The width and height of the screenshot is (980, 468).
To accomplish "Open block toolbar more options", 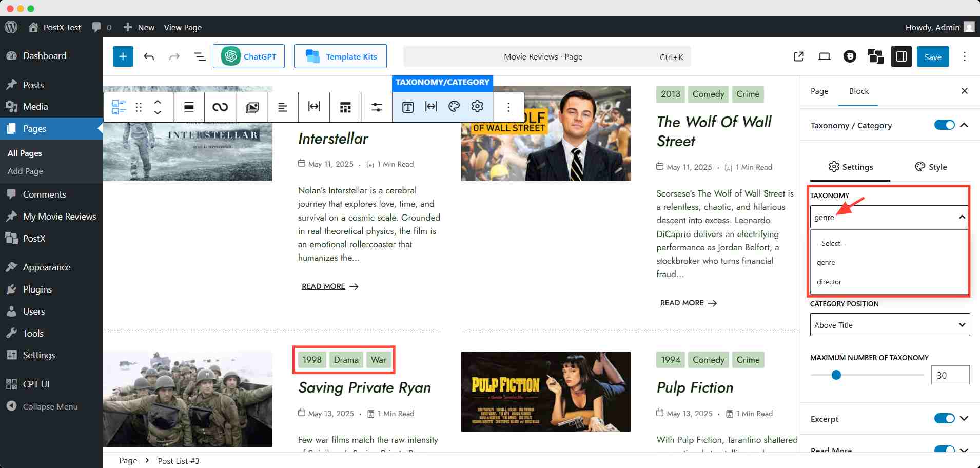I will [x=508, y=107].
